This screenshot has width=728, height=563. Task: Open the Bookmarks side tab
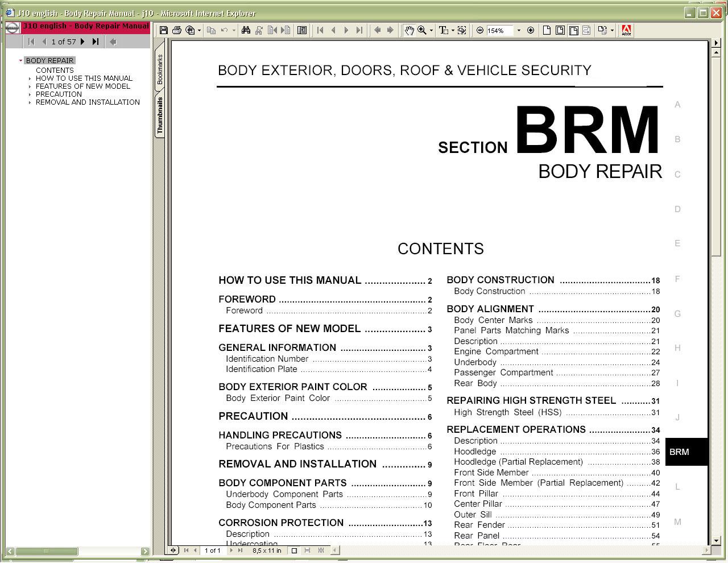[160, 69]
